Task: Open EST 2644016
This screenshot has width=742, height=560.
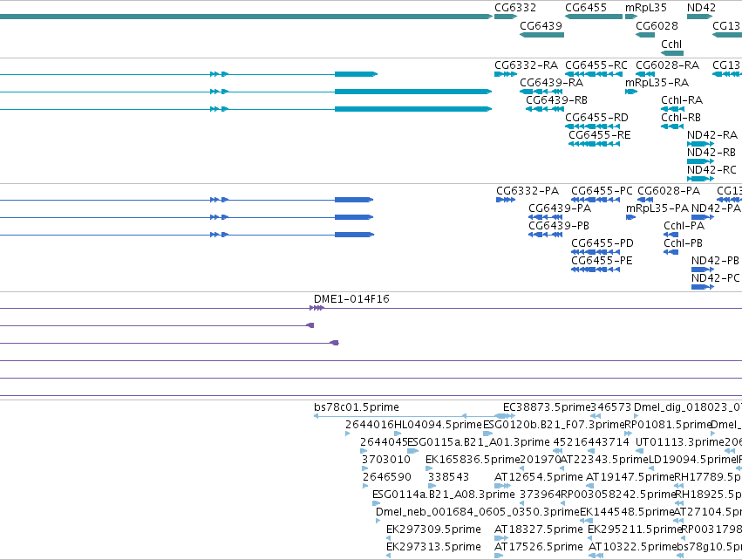Action: pyautogui.click(x=370, y=425)
